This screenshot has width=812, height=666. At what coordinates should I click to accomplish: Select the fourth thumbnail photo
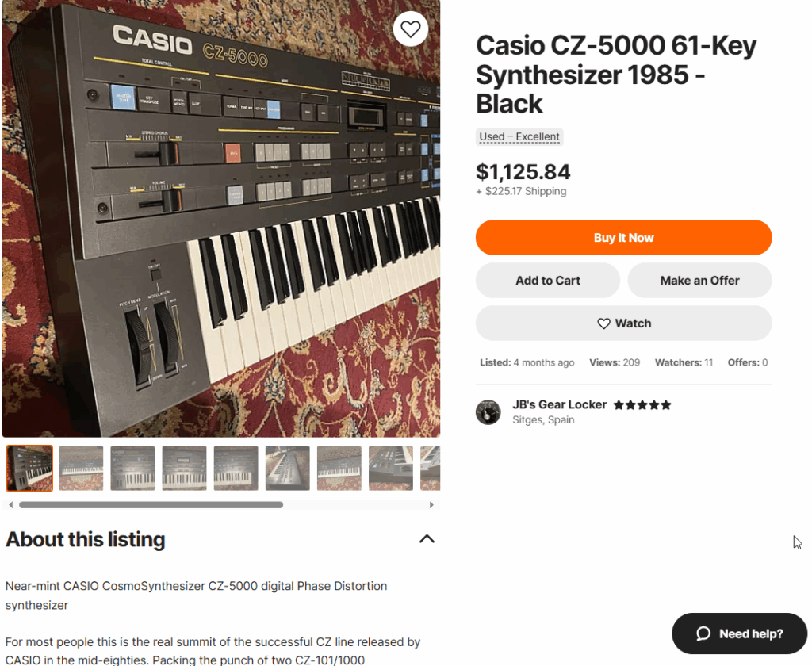(184, 469)
